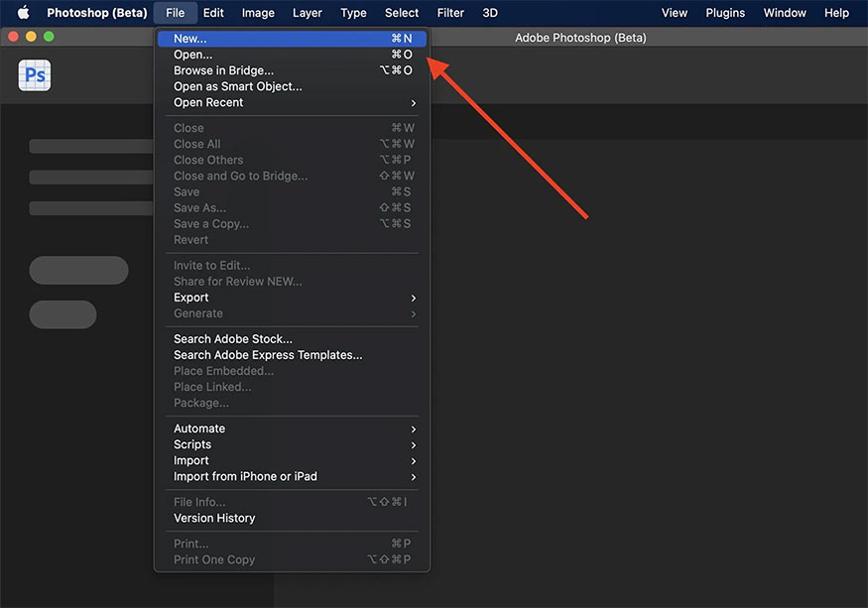The width and height of the screenshot is (868, 608).
Task: Select Open as Smart Object...
Action: [238, 86]
